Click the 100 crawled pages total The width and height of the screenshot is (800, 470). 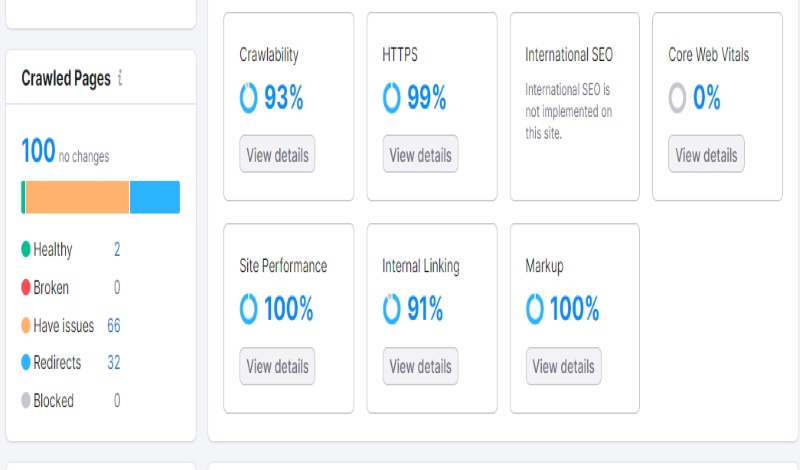[38, 152]
